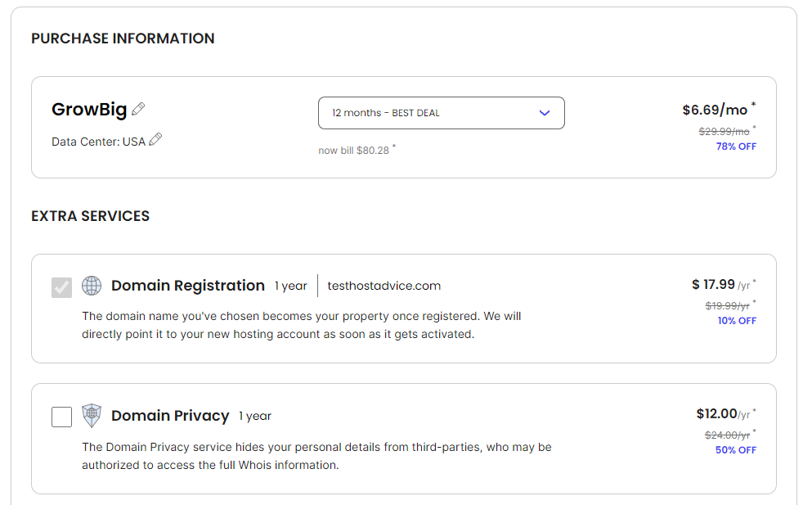The width and height of the screenshot is (812, 505).
Task: Click the Data Center: USA label
Action: pyautogui.click(x=98, y=142)
